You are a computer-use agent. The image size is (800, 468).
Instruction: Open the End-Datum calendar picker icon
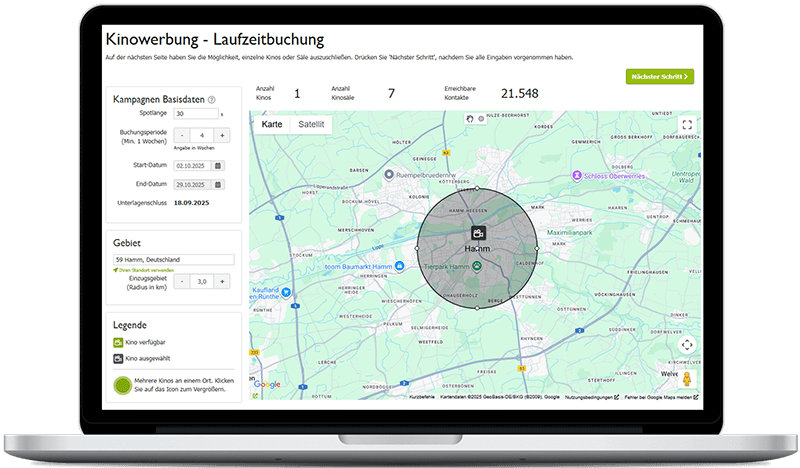(218, 185)
